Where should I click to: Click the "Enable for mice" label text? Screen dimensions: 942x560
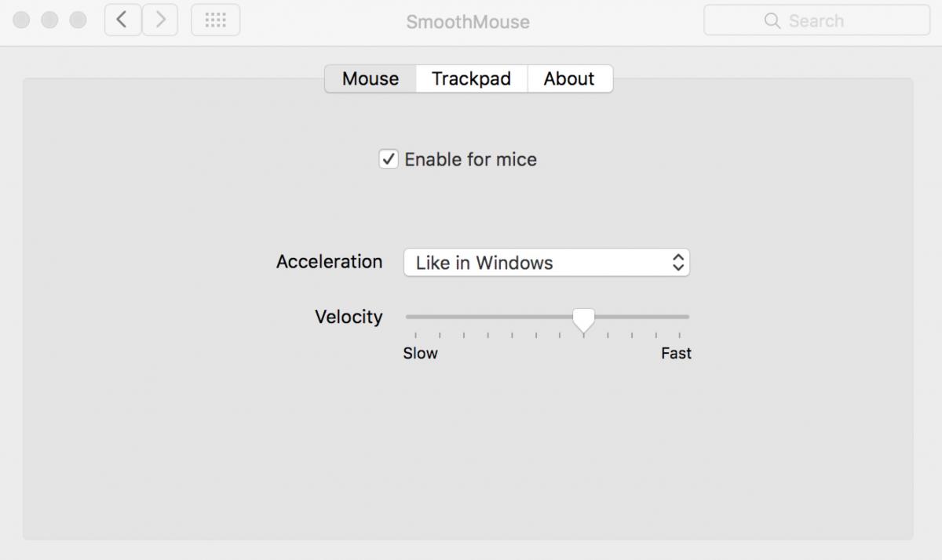tap(471, 159)
